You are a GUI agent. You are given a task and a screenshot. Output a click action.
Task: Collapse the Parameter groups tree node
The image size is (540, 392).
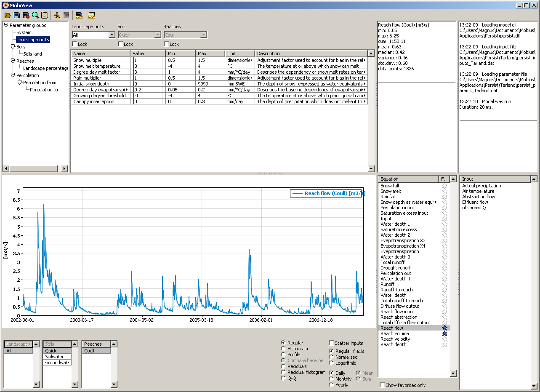point(6,25)
